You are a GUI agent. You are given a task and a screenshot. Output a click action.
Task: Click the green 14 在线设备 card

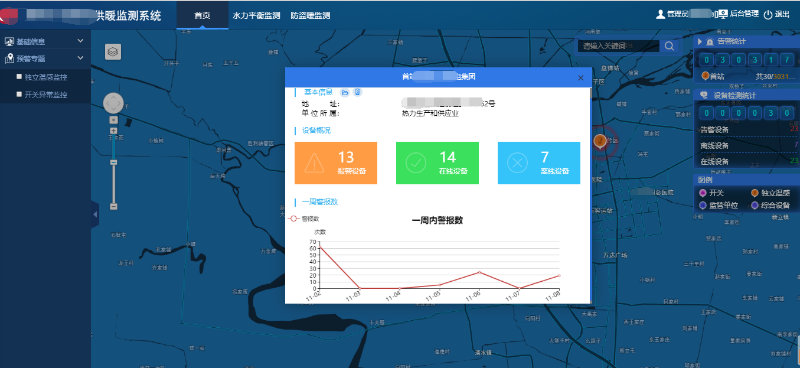(x=437, y=163)
